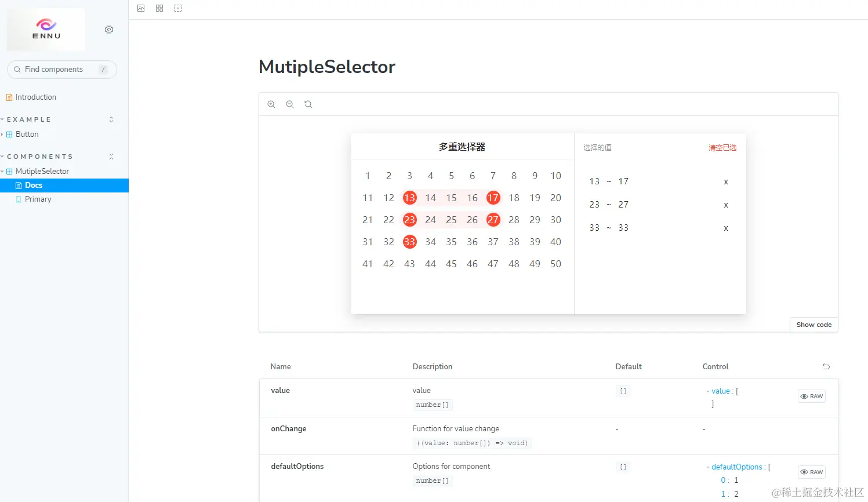The image size is (868, 502).
Task: Open the Primary story
Action: (38, 199)
